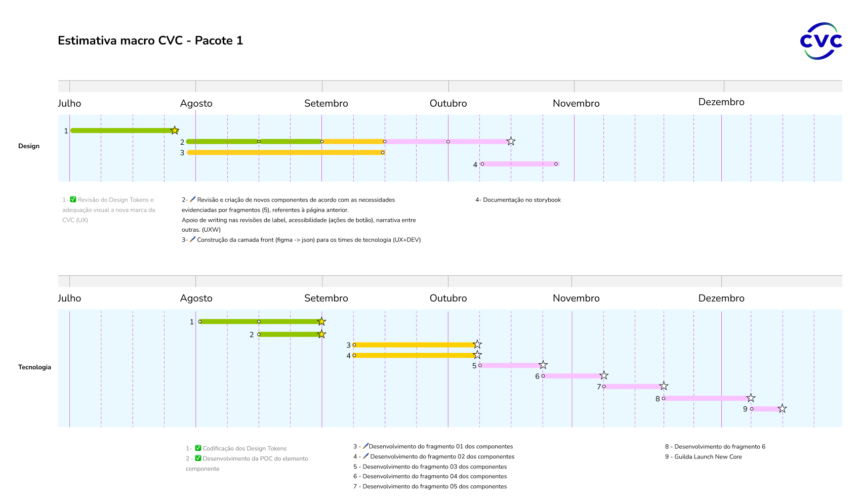Click the pink Design bar 4
Viewport: 859px width, 504px height.
(519, 164)
